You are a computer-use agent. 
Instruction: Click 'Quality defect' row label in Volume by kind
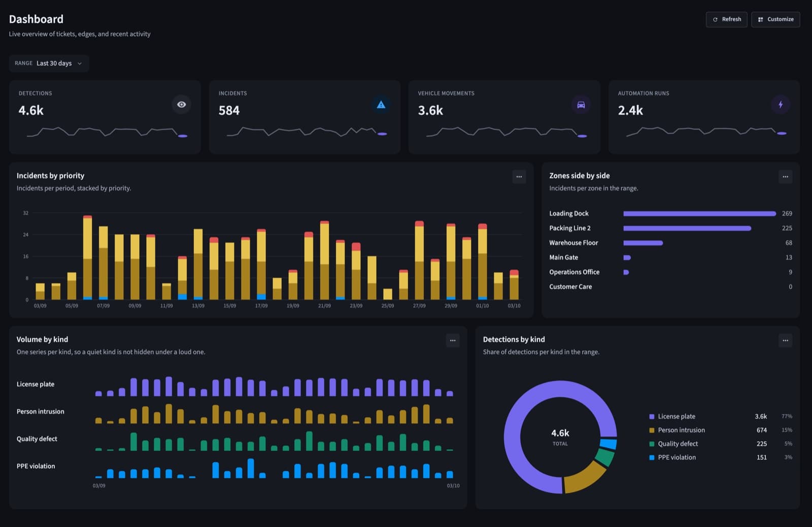(37, 439)
